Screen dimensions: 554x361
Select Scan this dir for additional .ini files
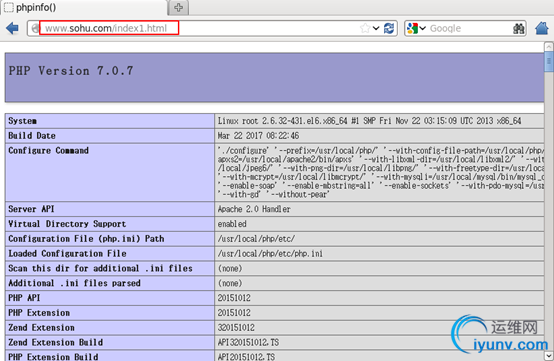[100, 268]
